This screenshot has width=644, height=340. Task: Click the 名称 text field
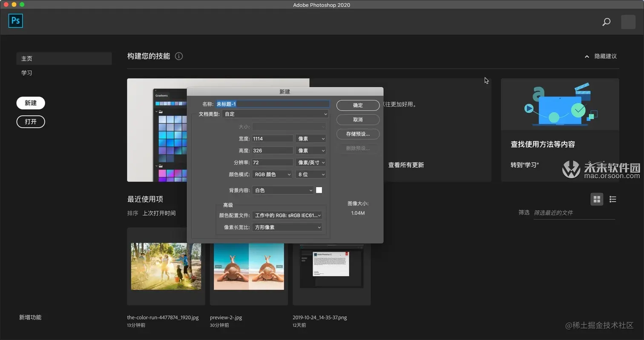coord(272,104)
